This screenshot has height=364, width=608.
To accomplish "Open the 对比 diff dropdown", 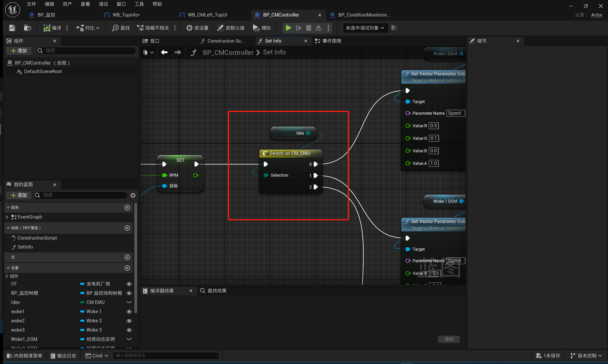I will (88, 28).
